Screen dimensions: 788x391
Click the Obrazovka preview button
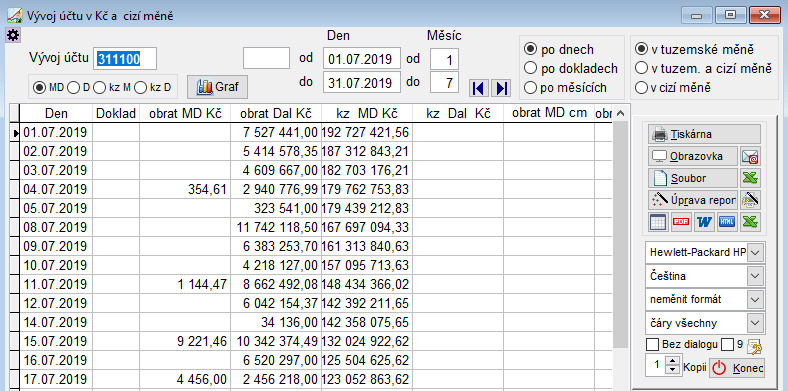pos(693,156)
